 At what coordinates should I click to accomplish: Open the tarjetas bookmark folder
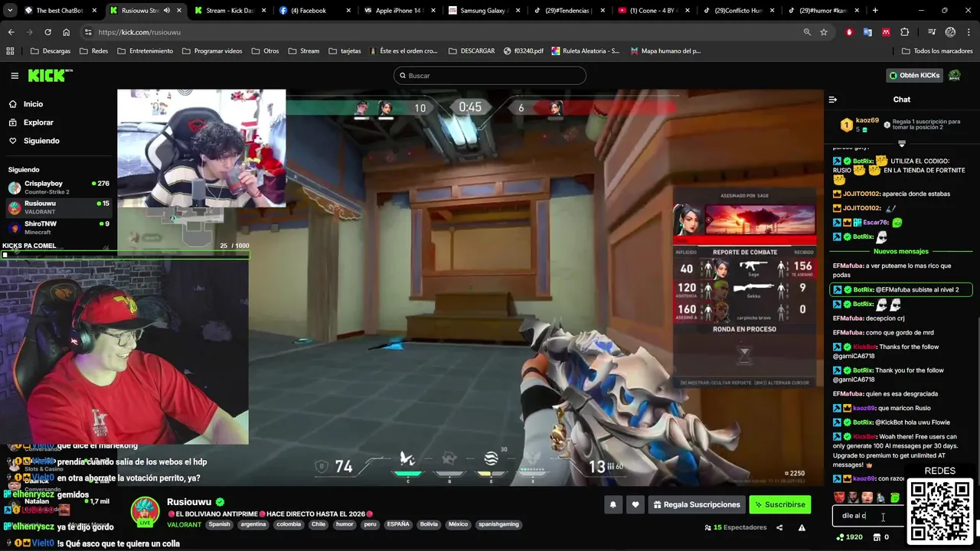click(345, 51)
